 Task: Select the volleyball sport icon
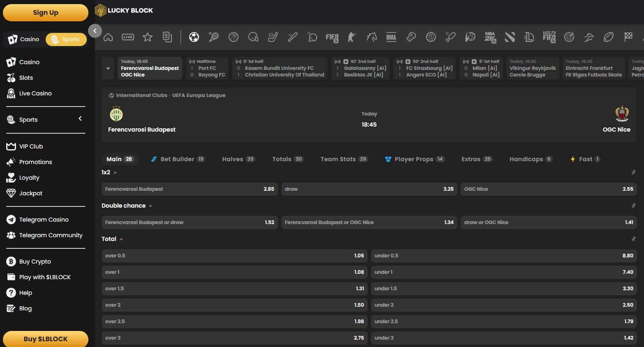tap(431, 37)
